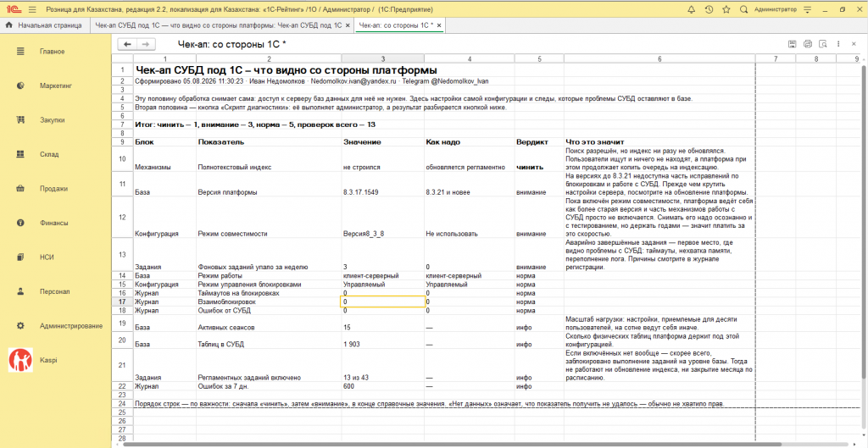Expand the service settings dropdown near Администратор
The width and height of the screenshot is (868, 448).
click(x=809, y=10)
